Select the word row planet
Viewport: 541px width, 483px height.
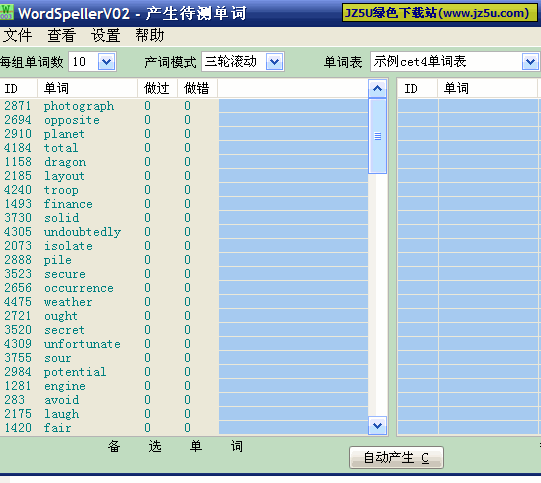pyautogui.click(x=184, y=134)
